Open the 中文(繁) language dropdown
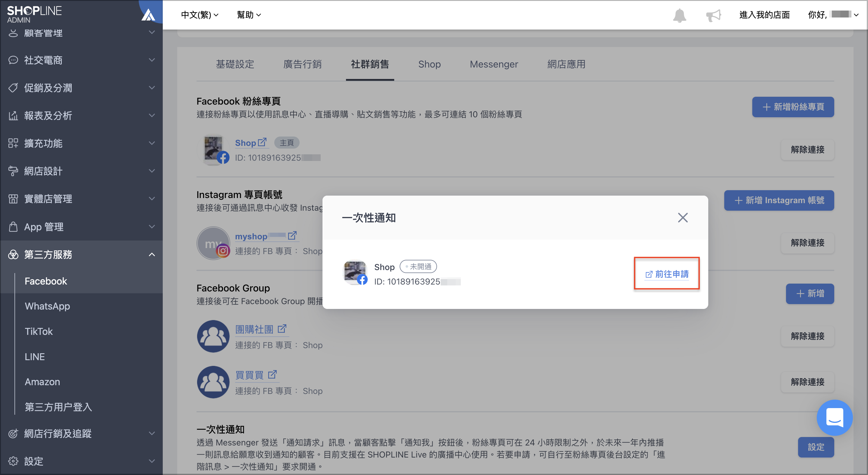Screen dimensions: 868x475 [x=200, y=15]
